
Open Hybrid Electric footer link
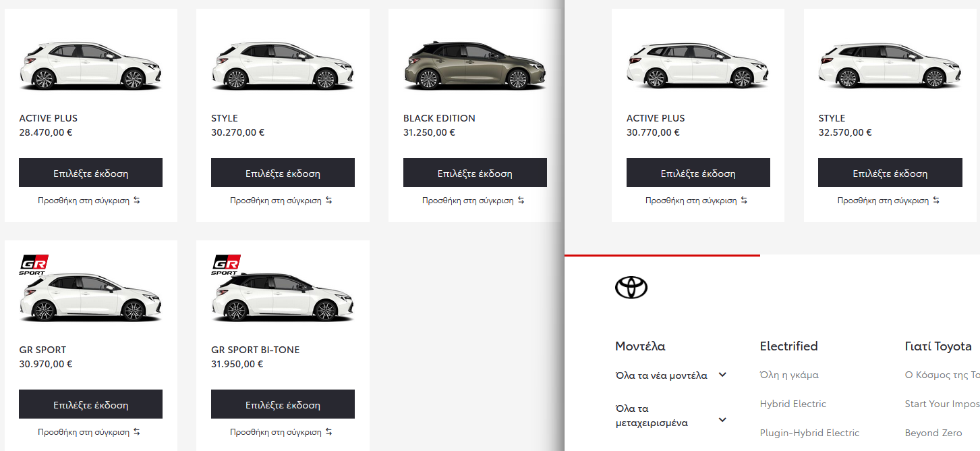tap(792, 404)
